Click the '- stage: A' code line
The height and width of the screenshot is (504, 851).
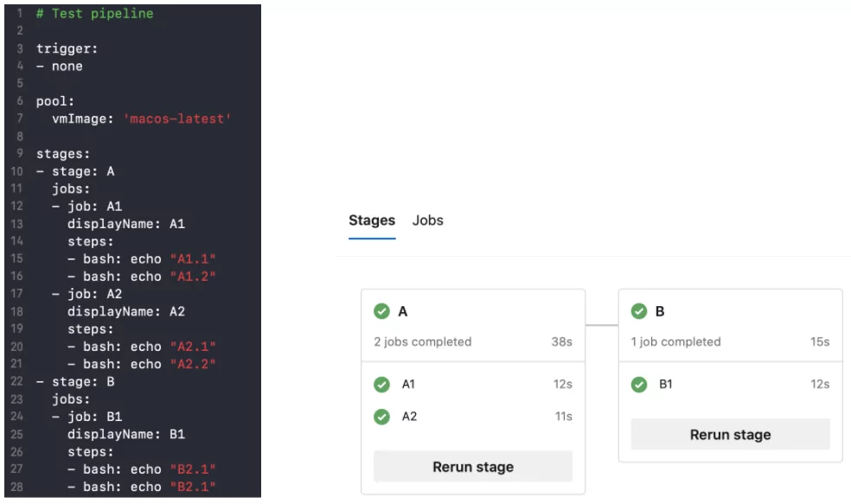point(75,171)
